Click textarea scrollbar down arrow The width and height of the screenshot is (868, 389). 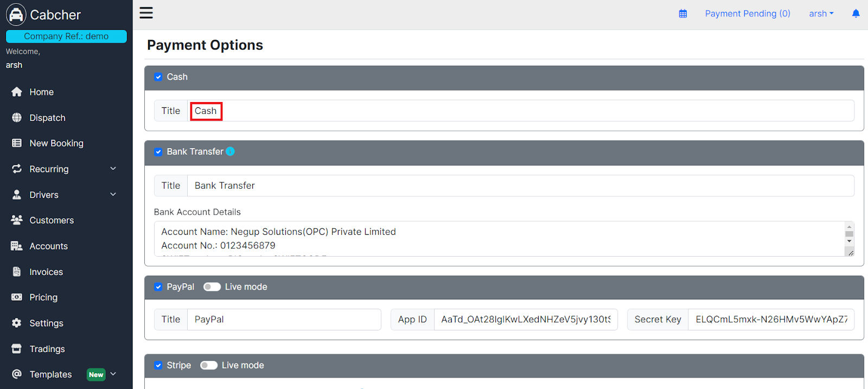[850, 241]
